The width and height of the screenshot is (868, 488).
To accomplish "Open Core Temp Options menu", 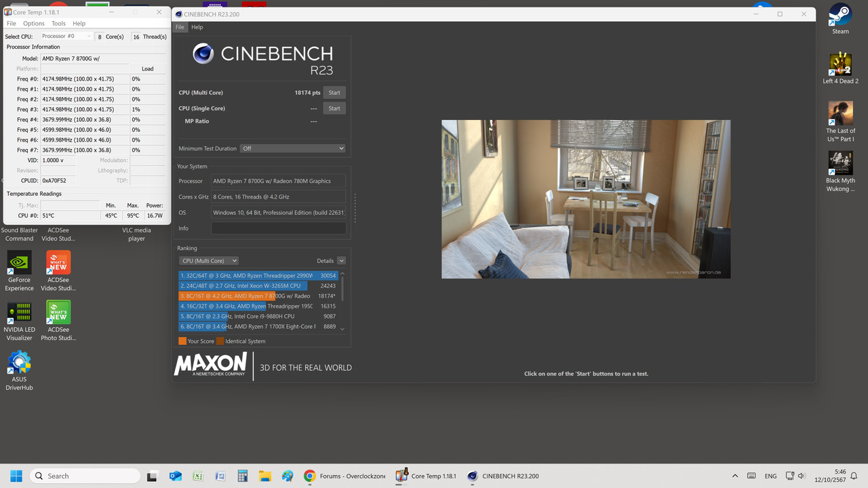I will (34, 23).
